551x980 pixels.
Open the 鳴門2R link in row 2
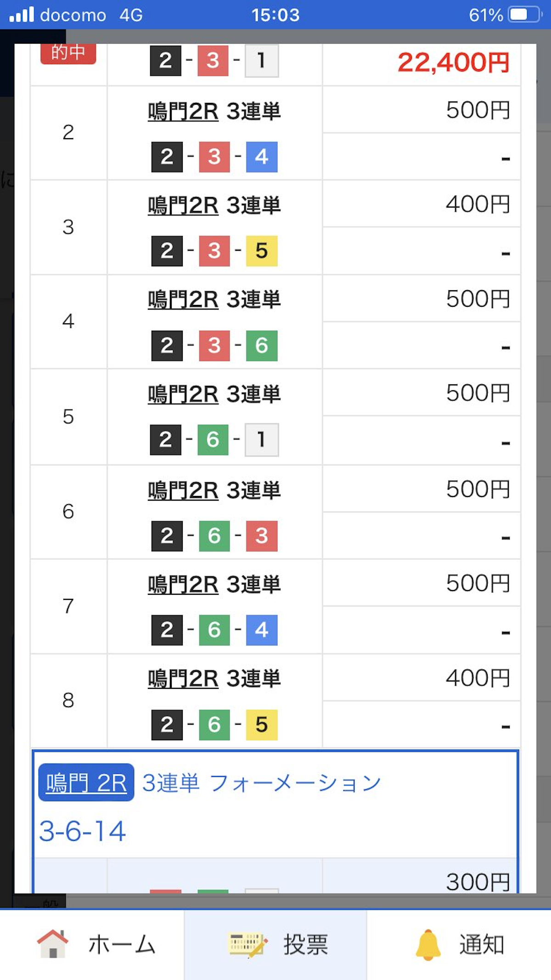pyautogui.click(x=183, y=112)
